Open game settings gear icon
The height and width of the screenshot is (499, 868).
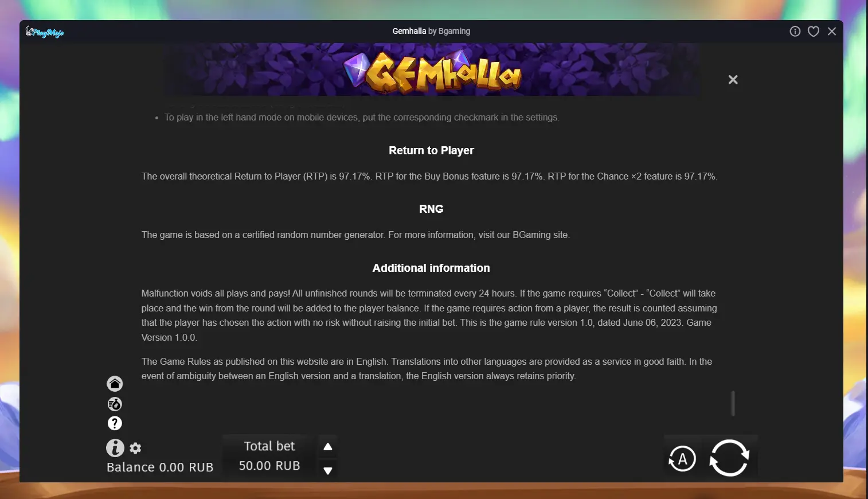[x=135, y=449]
